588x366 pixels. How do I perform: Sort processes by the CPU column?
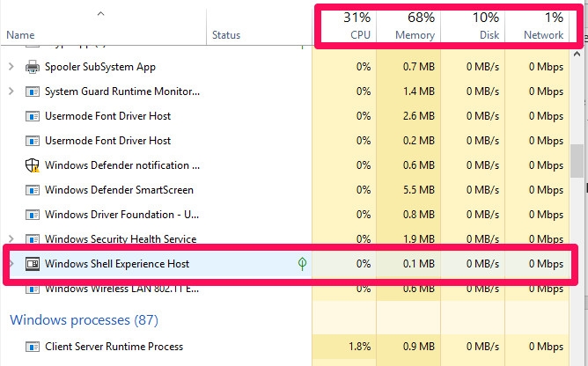click(356, 26)
